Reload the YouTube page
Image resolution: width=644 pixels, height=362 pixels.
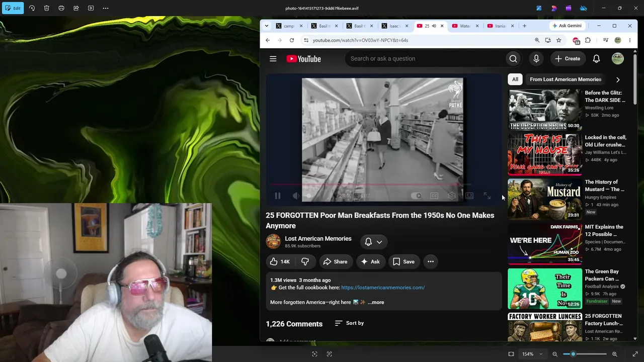(292, 40)
